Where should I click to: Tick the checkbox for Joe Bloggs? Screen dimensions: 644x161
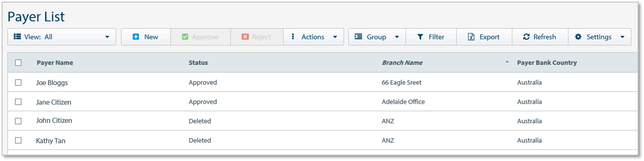coord(18,83)
